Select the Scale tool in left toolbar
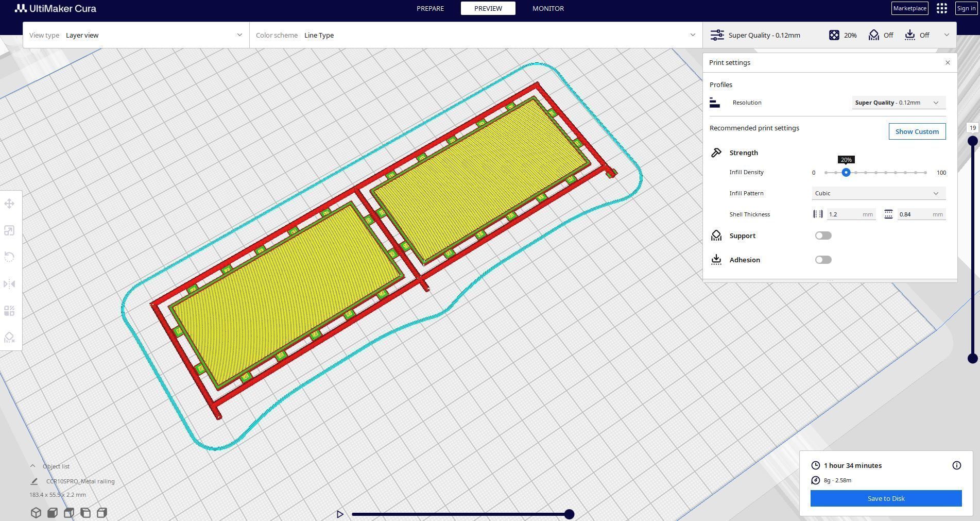 (9, 230)
